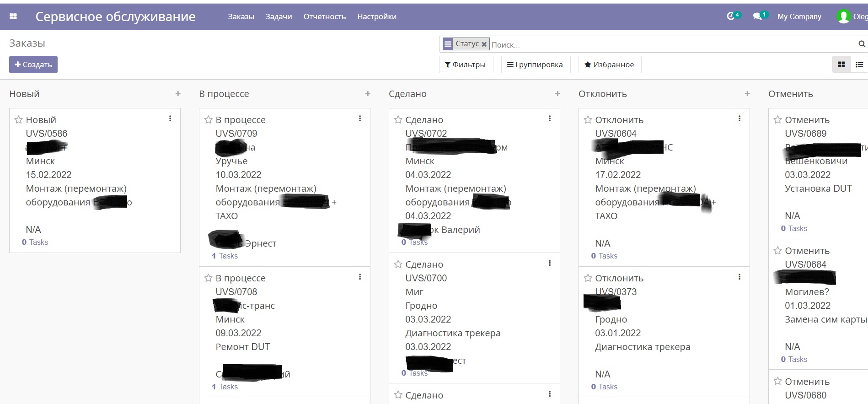
Task: Click the search magnifier icon
Action: (x=862, y=44)
